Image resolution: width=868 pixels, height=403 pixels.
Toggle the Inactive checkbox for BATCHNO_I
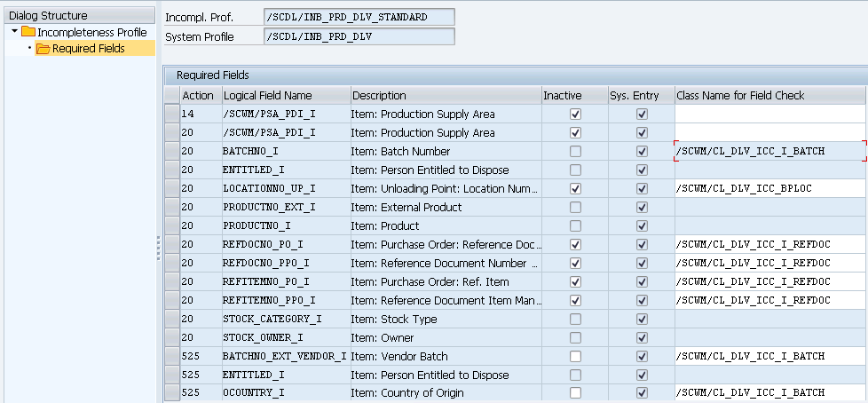point(575,152)
